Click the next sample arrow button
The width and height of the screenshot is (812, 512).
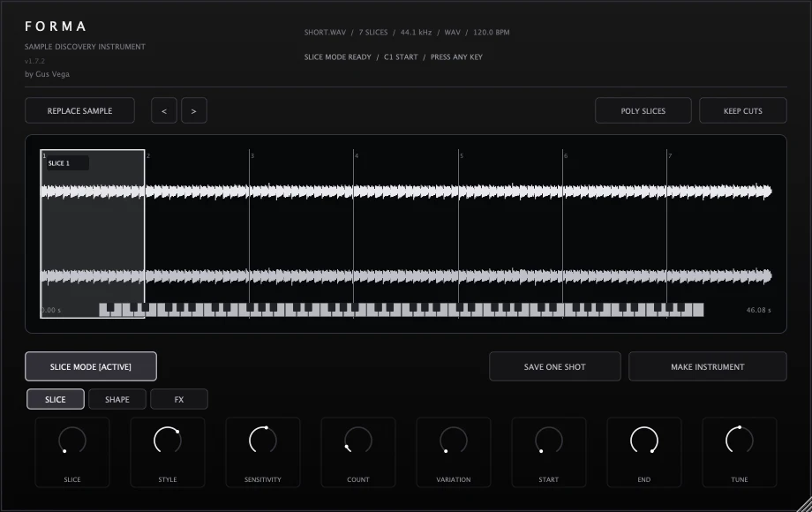click(194, 111)
